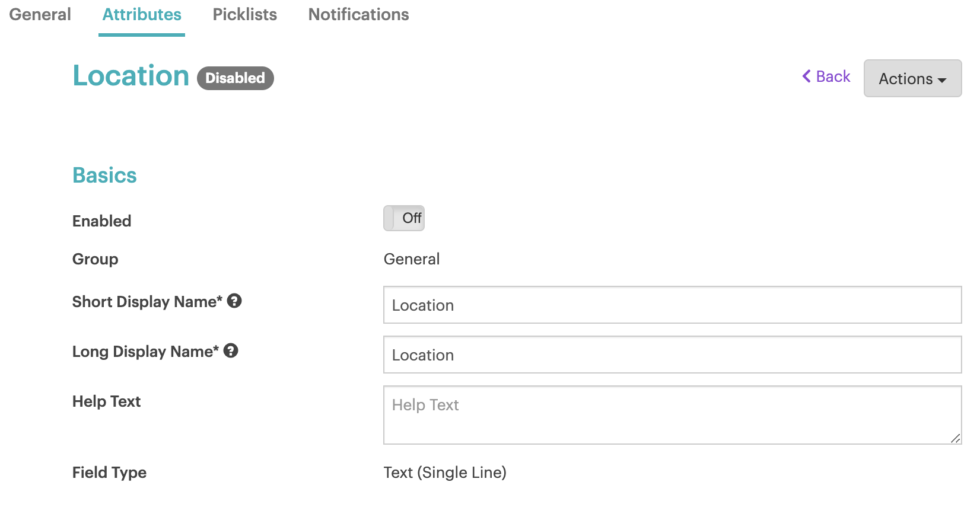Click the Disabled status badge
Screen dimensions: 980x517
236,78
